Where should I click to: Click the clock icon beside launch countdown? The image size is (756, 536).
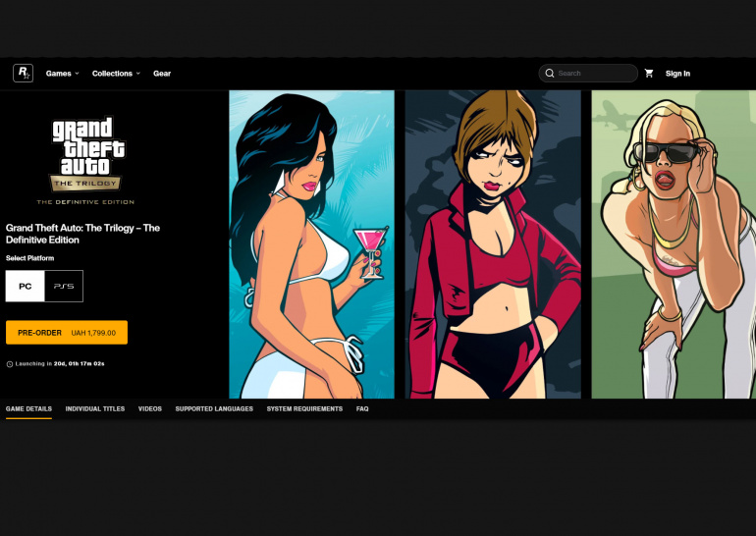pyautogui.click(x=10, y=364)
